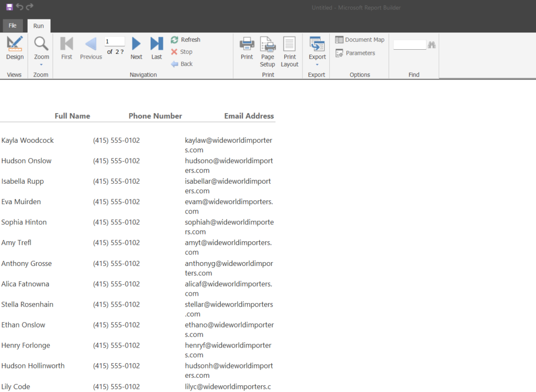
Task: Click the anthonyg email address
Action: [229, 268]
